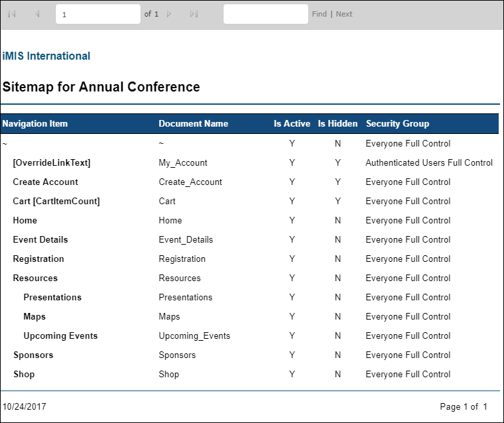504x423 pixels.
Task: Click Authenticated Users Full Control cell
Action: point(429,162)
